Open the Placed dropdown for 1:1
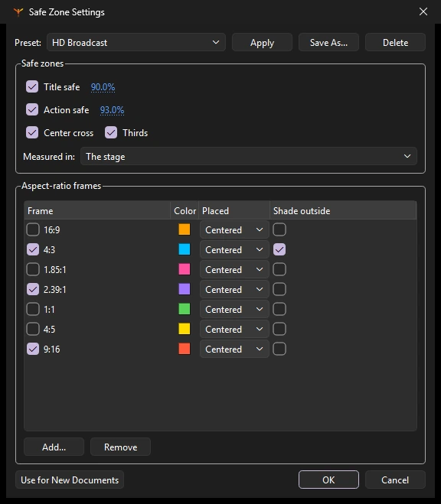 tap(234, 310)
